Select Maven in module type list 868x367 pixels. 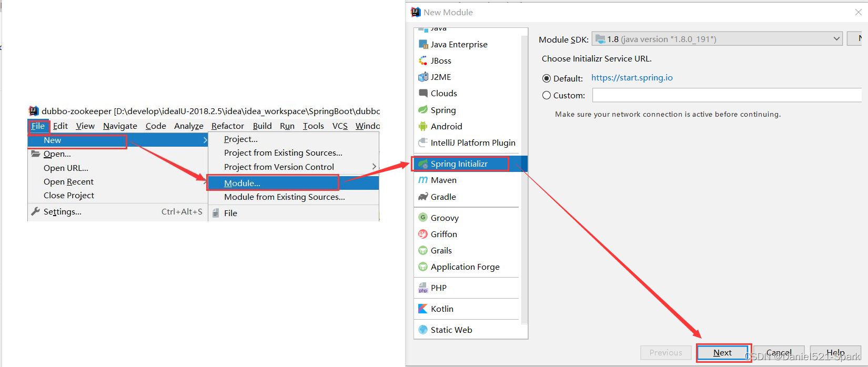(x=467, y=180)
